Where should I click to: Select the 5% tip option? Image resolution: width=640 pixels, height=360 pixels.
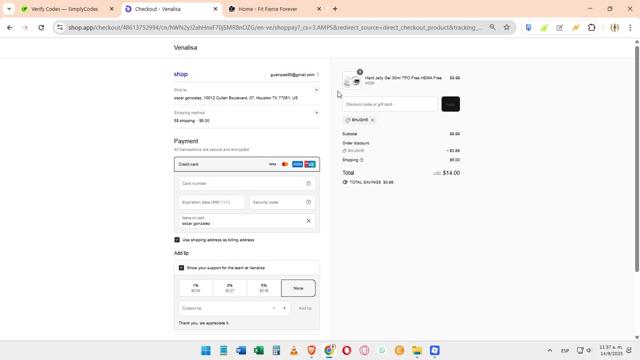coord(264,288)
